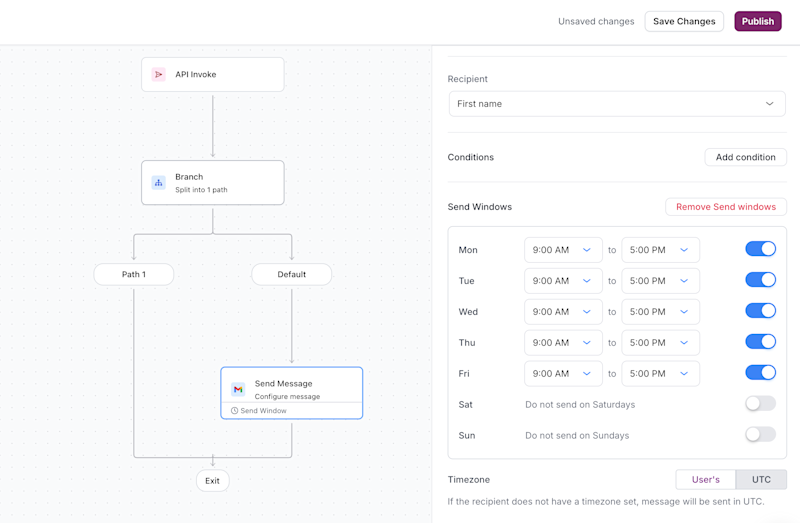
Task: Click the Gmail icon on Send Message
Action: pos(238,389)
